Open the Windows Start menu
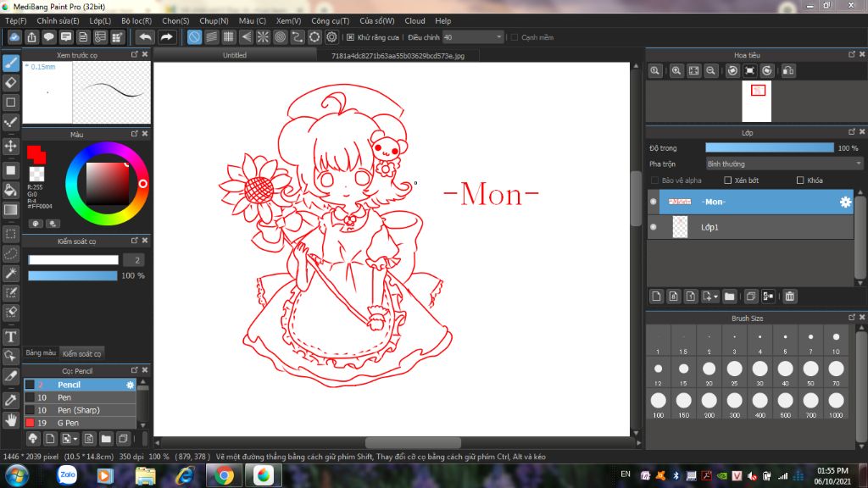The image size is (868, 488). [16, 476]
